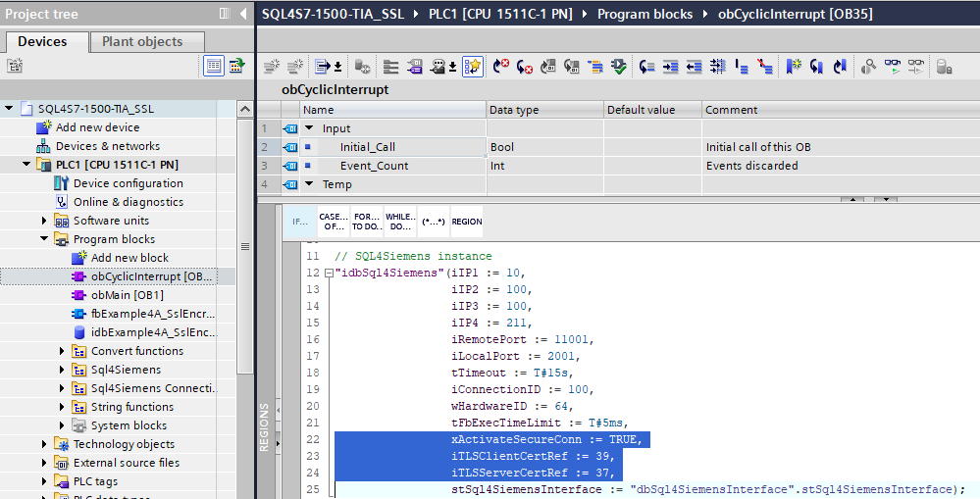This screenshot has height=499, width=980.
Task: Click the know-how protection lock icon
Action: coord(945,66)
